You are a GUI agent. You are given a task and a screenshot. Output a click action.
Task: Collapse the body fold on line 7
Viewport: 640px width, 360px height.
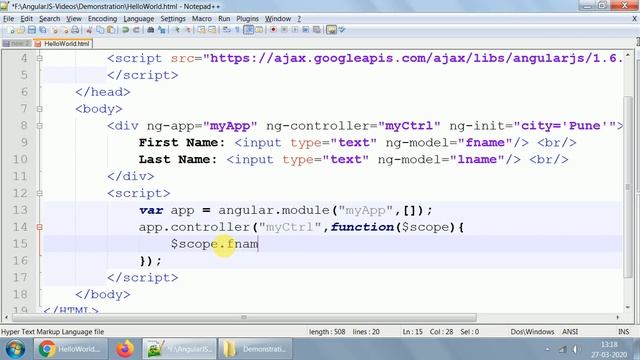coord(40,109)
